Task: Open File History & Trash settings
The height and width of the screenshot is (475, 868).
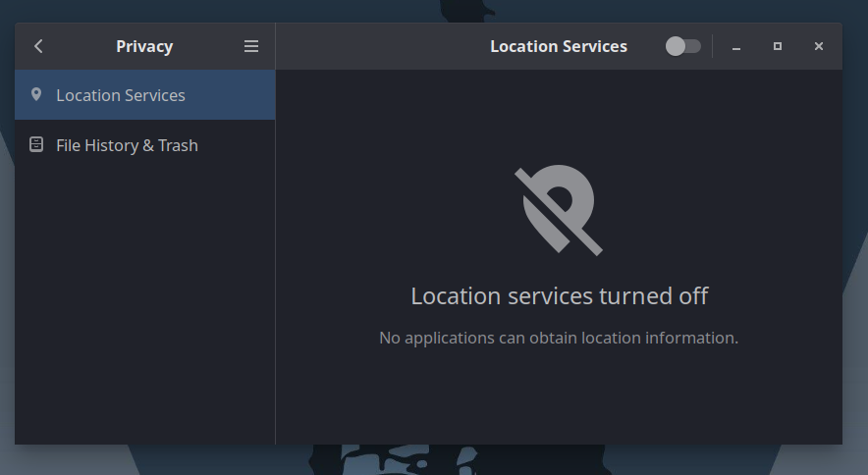Action: [127, 145]
